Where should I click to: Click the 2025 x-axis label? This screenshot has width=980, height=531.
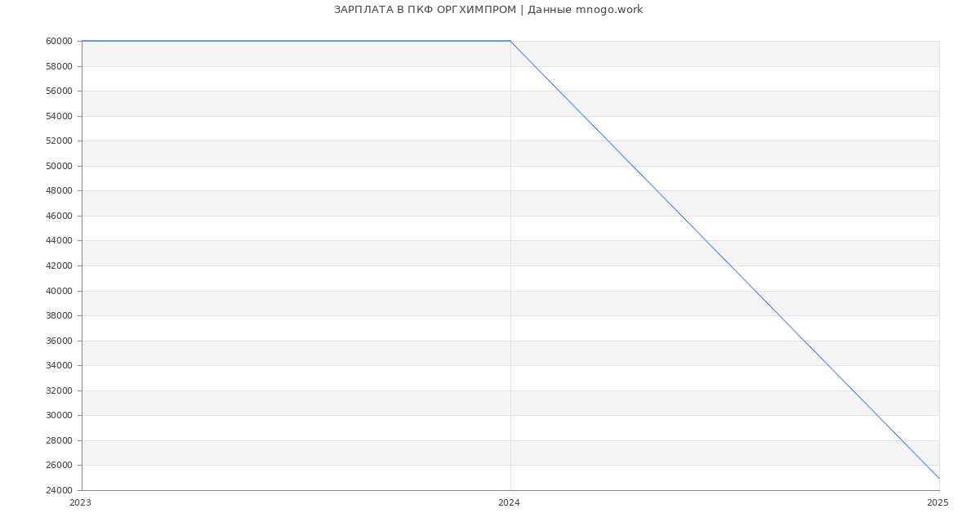[938, 503]
